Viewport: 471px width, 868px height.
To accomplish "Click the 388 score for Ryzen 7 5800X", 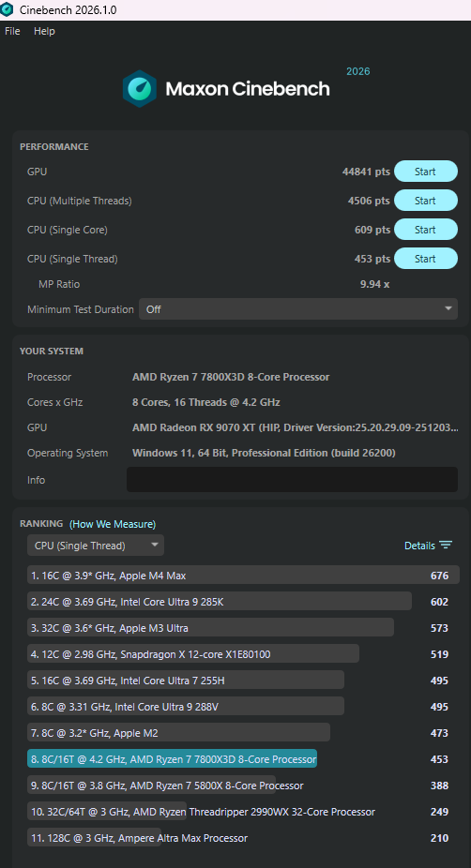I will (439, 786).
